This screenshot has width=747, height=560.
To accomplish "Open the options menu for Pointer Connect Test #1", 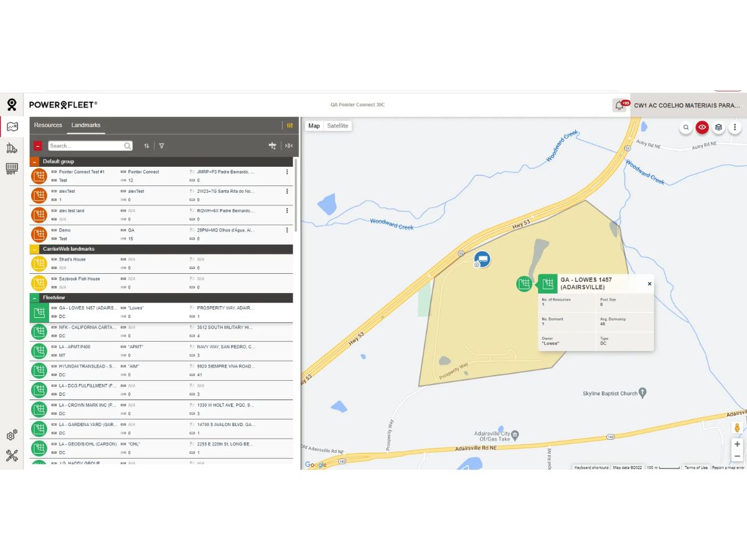I will pos(287,172).
